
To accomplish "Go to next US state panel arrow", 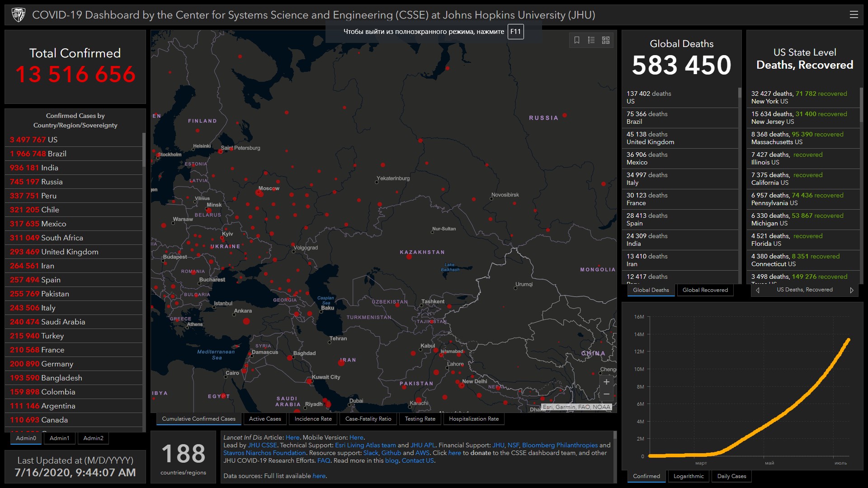I will tap(852, 290).
